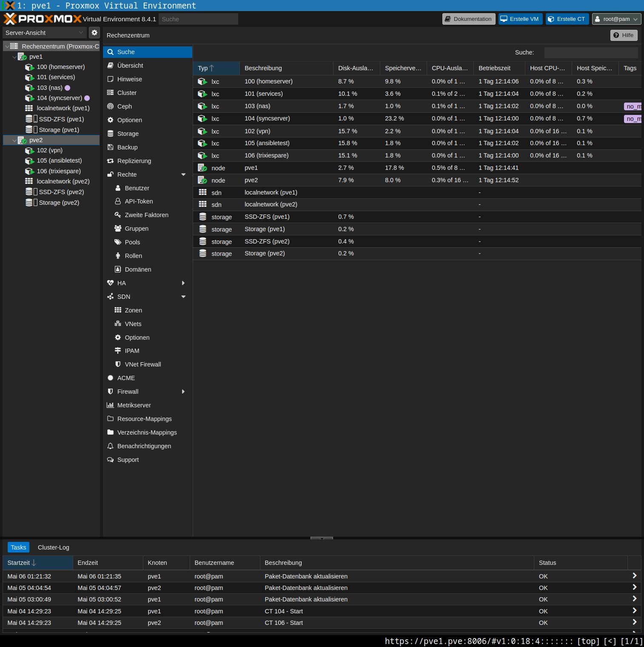Click the Dokumentation button

[x=469, y=19]
